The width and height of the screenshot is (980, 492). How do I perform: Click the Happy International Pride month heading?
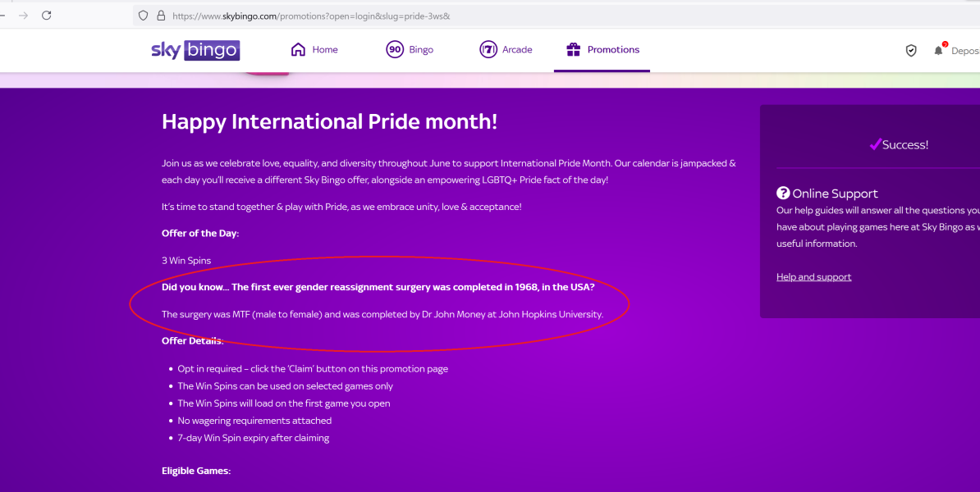(x=329, y=121)
